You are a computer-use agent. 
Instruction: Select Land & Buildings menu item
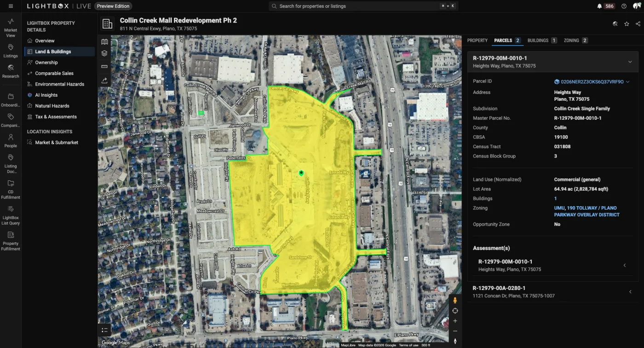coord(60,52)
